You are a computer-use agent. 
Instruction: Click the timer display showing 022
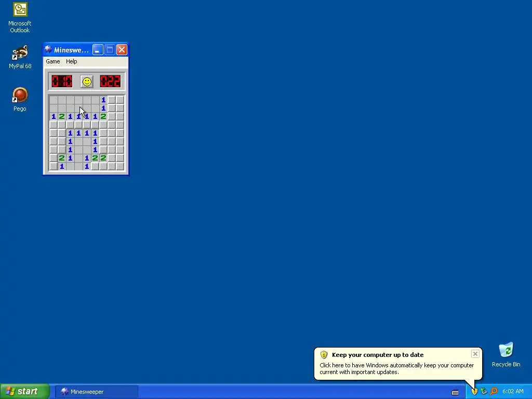(110, 82)
